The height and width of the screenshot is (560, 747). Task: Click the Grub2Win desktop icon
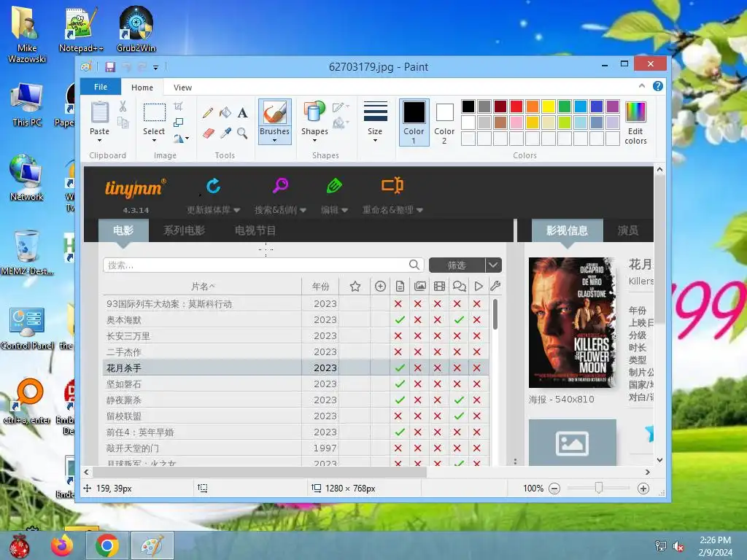pos(136,30)
